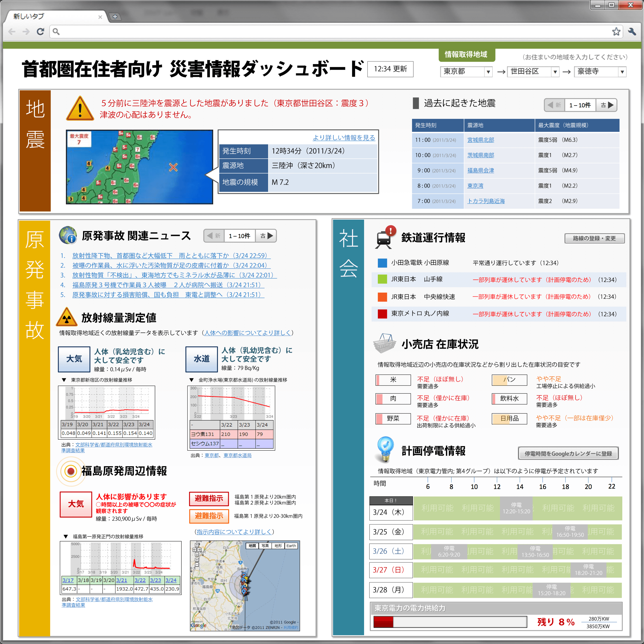Switch map to Earth view
Viewport: 644px width, 644px height.
[291, 546]
